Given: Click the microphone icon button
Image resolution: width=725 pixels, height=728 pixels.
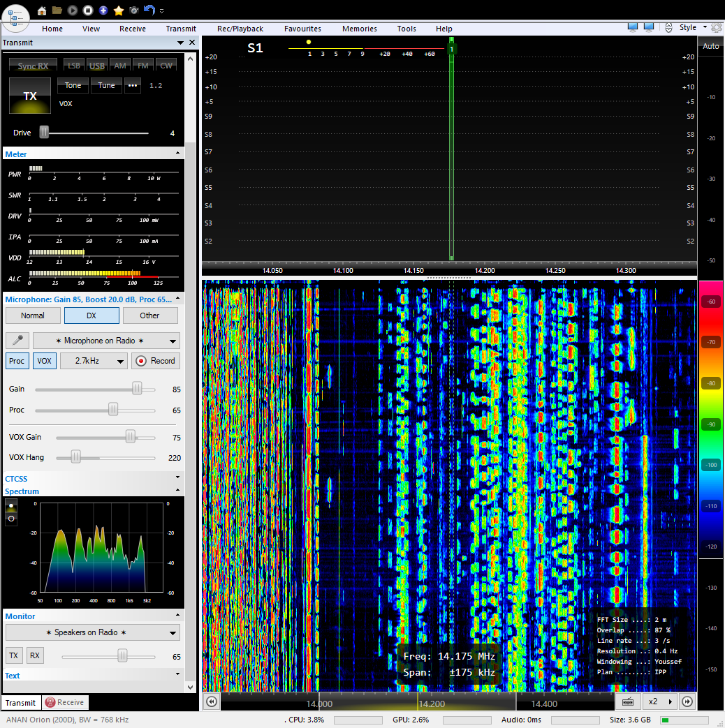Looking at the screenshot, I should tap(17, 341).
